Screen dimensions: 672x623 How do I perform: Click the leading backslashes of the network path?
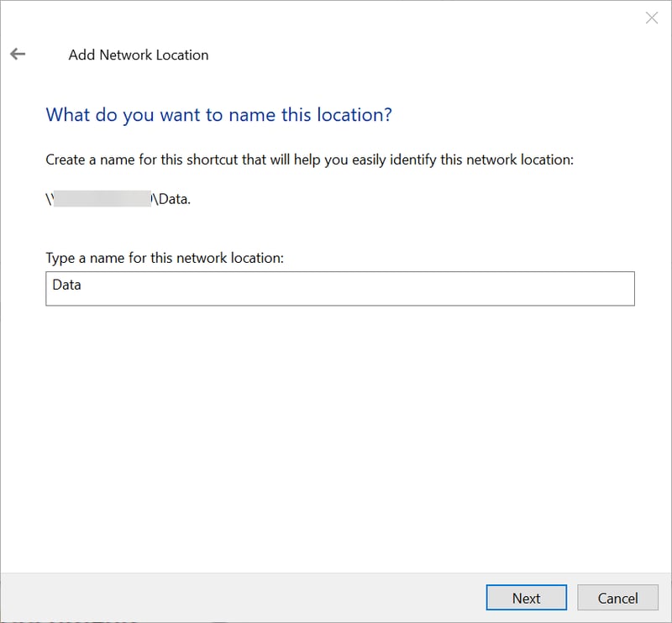pos(49,200)
